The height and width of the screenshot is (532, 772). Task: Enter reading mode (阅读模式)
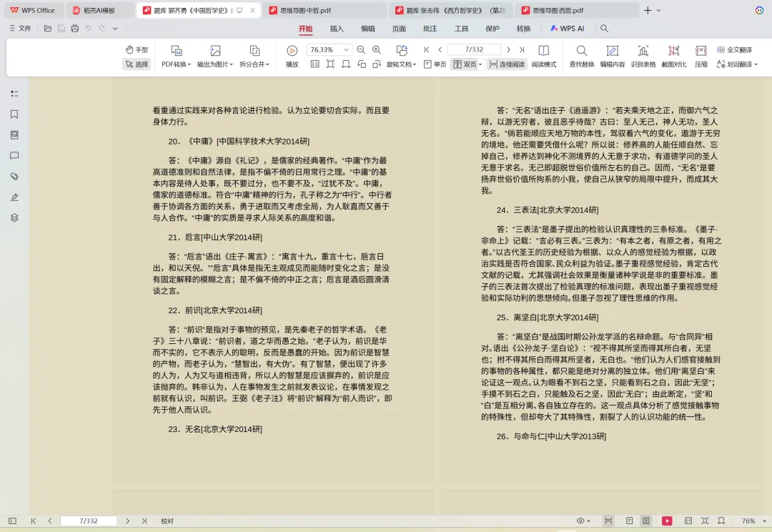click(x=543, y=64)
